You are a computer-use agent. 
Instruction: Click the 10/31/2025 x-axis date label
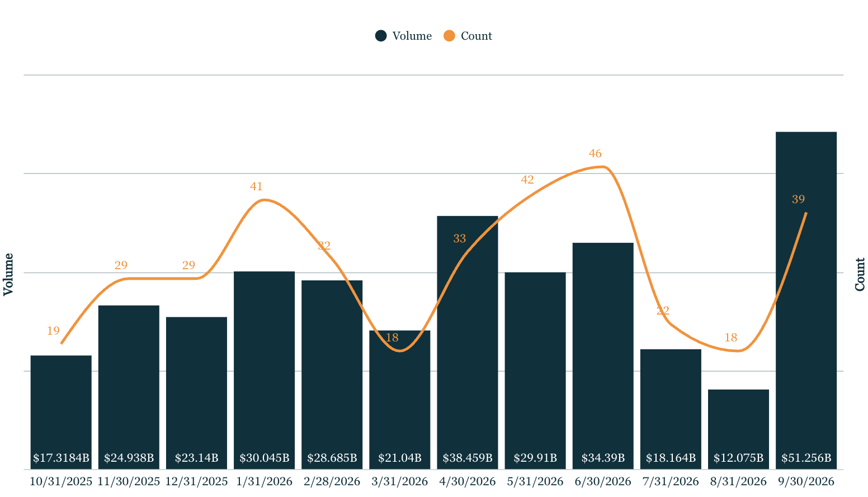[x=61, y=481]
